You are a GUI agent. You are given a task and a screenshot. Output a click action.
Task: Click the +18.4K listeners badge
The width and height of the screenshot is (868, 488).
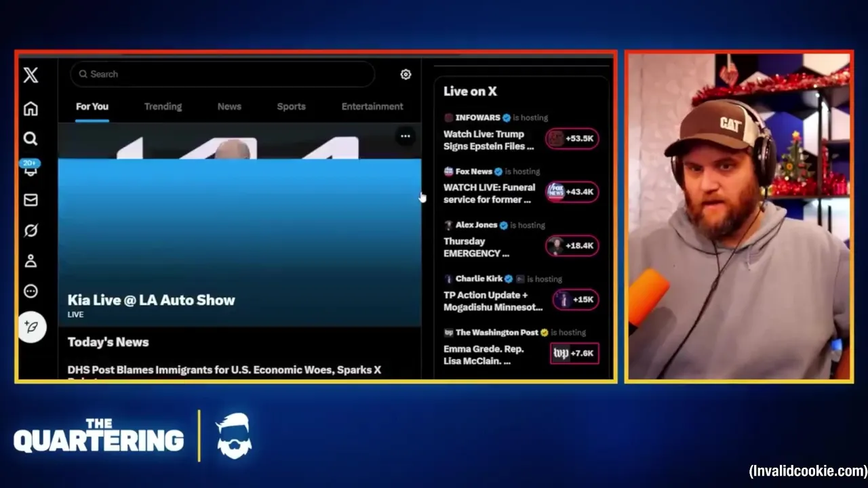572,245
